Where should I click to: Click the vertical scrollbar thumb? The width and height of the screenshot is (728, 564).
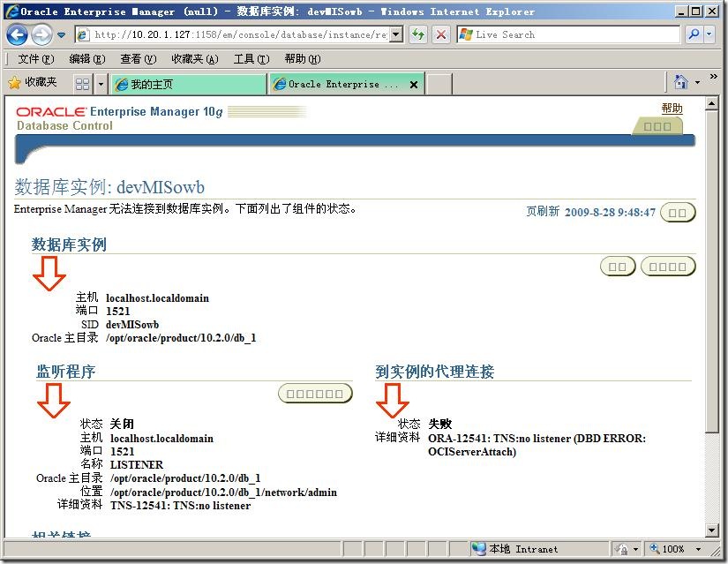pos(712,272)
